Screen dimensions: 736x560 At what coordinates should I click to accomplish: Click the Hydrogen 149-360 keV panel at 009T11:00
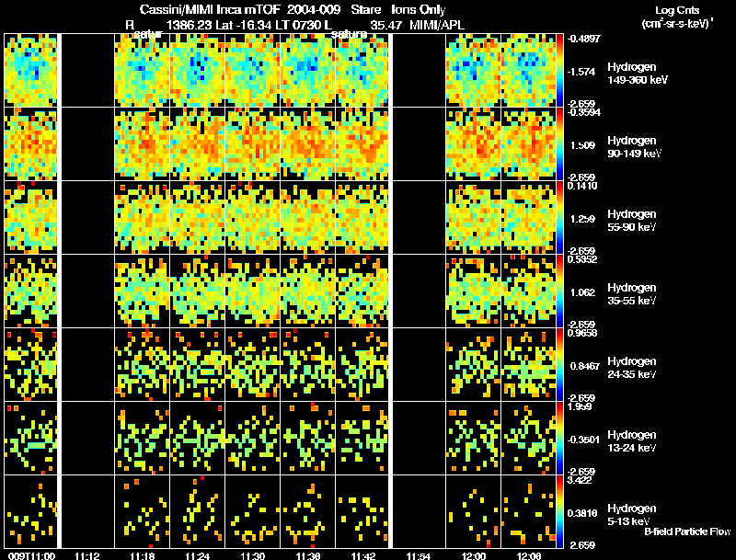tap(30, 71)
